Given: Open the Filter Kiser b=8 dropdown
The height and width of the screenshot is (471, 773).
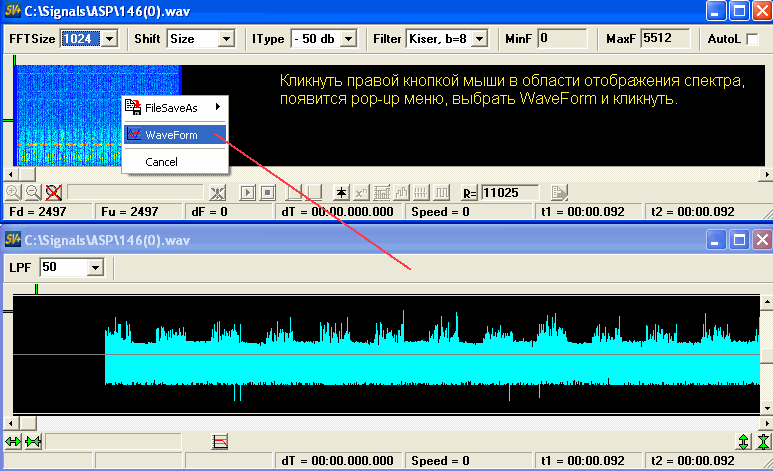Looking at the screenshot, I should pyautogui.click(x=479, y=38).
